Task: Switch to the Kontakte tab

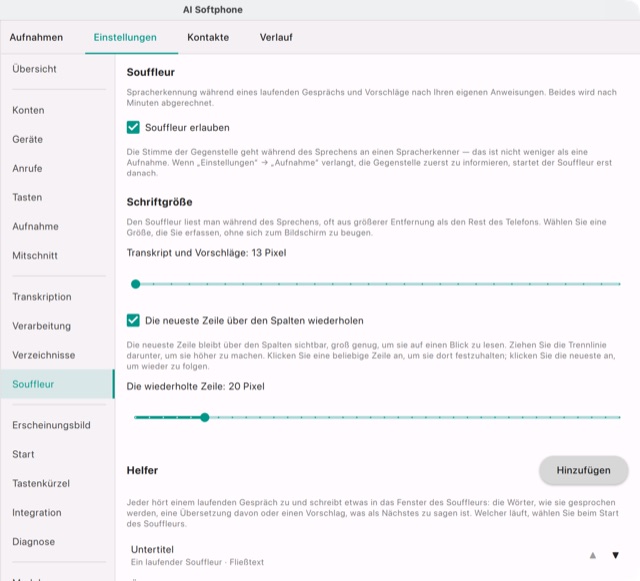Action: pyautogui.click(x=208, y=37)
